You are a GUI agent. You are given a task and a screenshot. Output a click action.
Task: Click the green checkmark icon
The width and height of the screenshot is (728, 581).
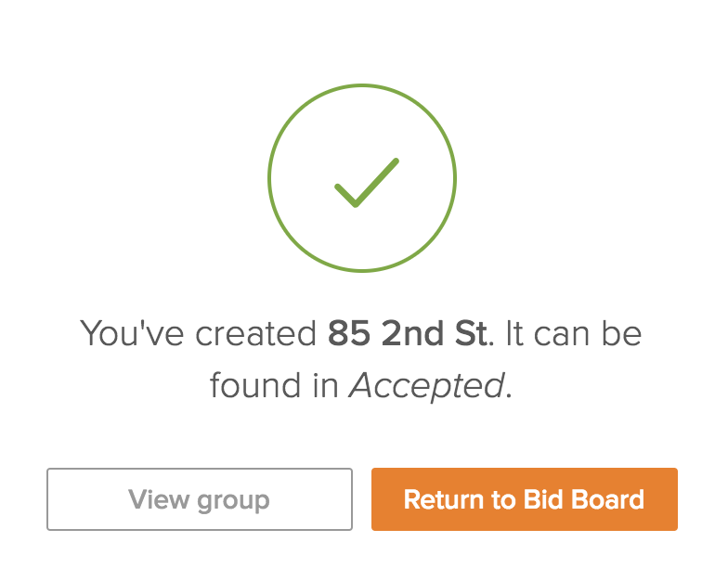click(x=366, y=183)
